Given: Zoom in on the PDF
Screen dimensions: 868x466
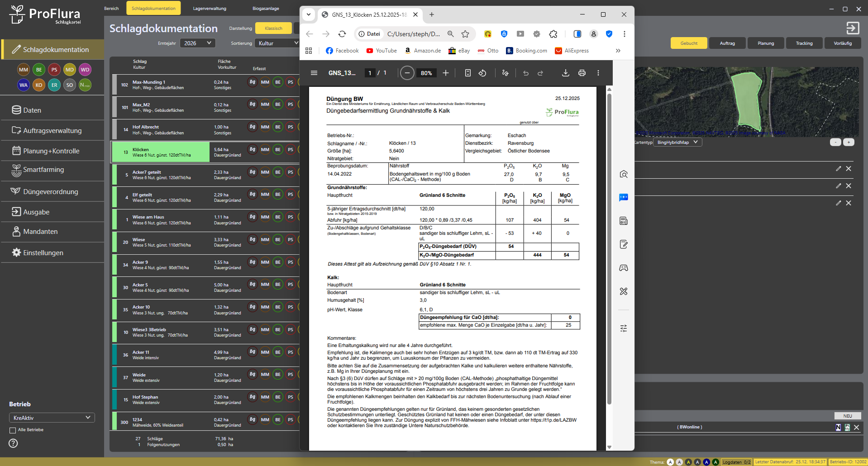Looking at the screenshot, I should [x=446, y=73].
